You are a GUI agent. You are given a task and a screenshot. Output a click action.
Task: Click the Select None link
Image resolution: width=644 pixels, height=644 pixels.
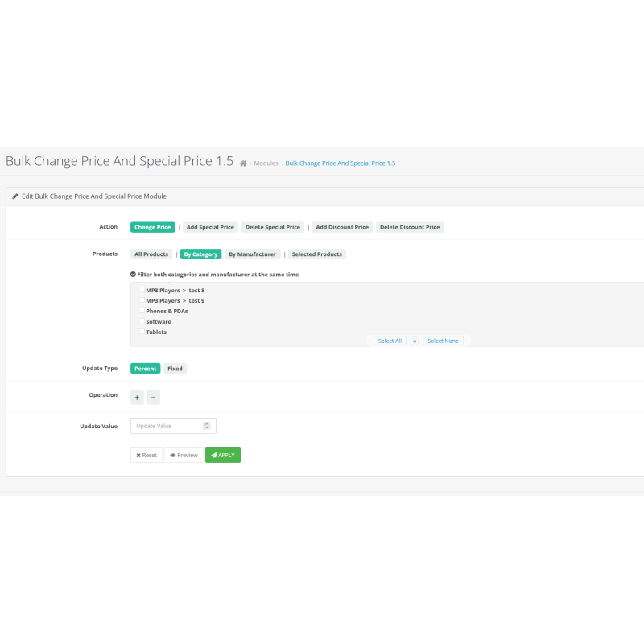pyautogui.click(x=443, y=341)
